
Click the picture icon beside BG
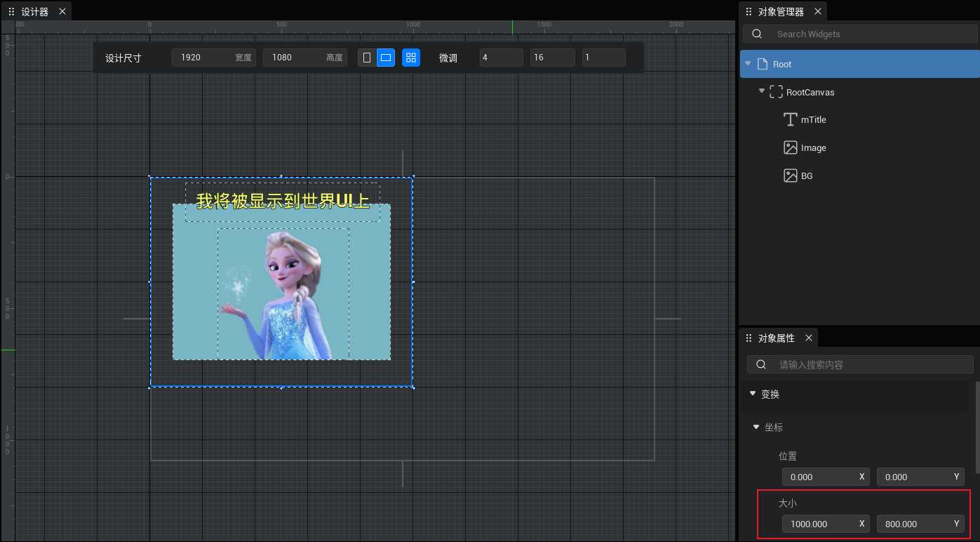point(791,176)
